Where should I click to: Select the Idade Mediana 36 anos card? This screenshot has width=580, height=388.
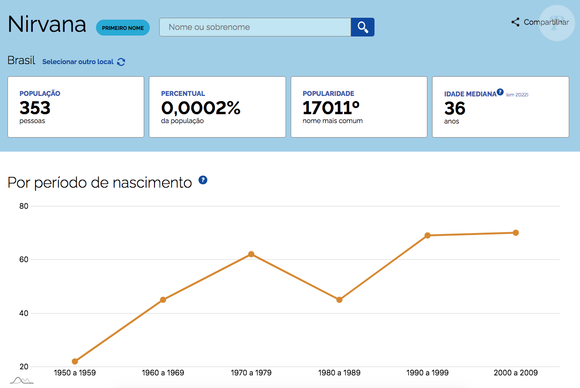[x=500, y=107]
